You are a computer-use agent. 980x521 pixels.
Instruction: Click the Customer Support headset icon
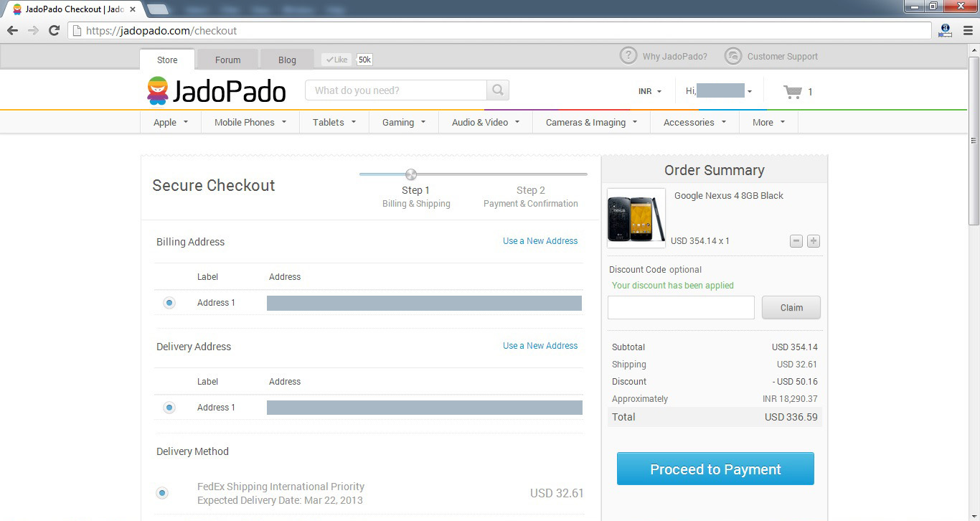732,56
